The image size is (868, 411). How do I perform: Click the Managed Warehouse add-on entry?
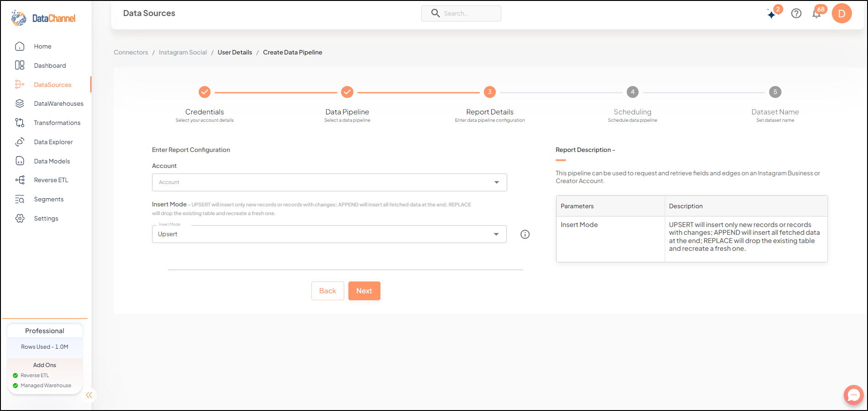(42, 385)
